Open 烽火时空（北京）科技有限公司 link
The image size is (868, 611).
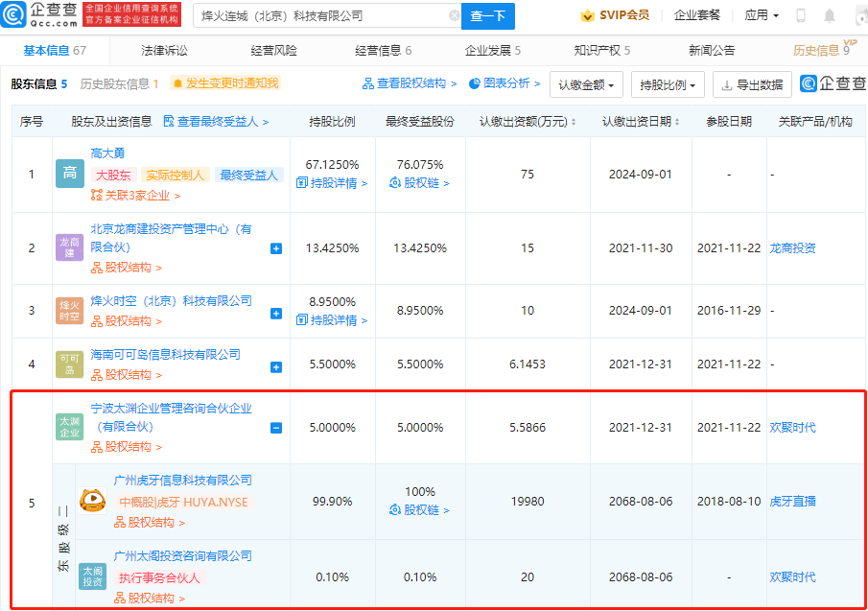171,301
